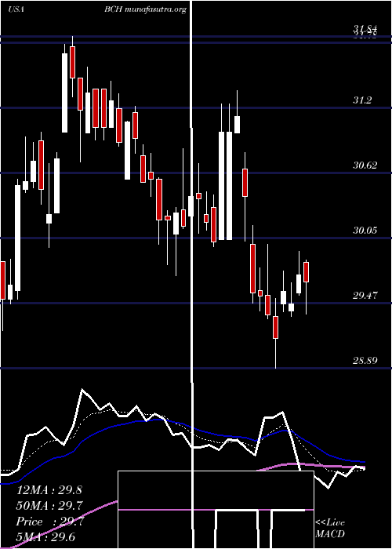The height and width of the screenshot is (549, 392).
Task: Click the 28.89 price level label
Action: click(x=365, y=360)
